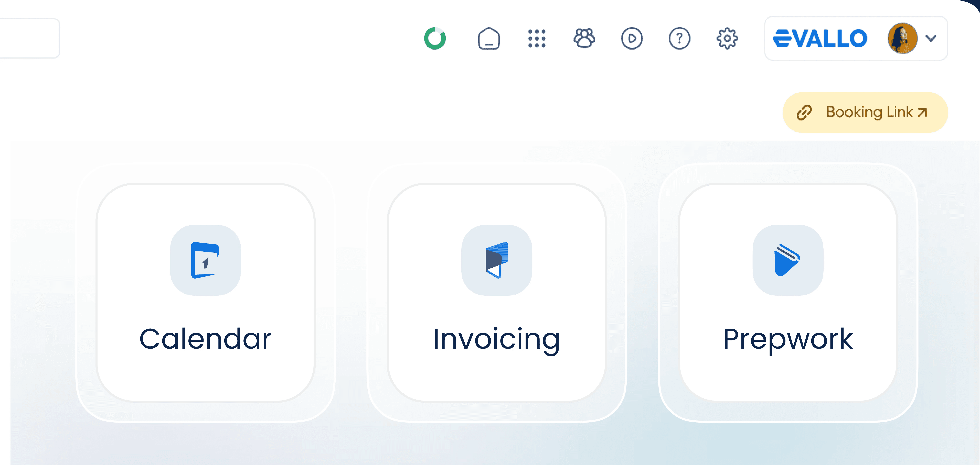Click the Calendar app icon
The width and height of the screenshot is (980, 465).
tap(205, 260)
